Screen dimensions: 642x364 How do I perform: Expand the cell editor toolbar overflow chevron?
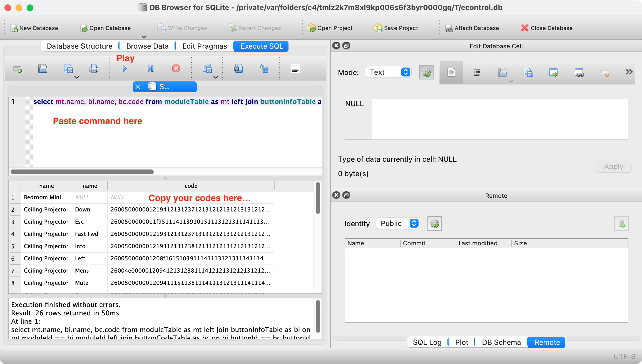(x=629, y=72)
